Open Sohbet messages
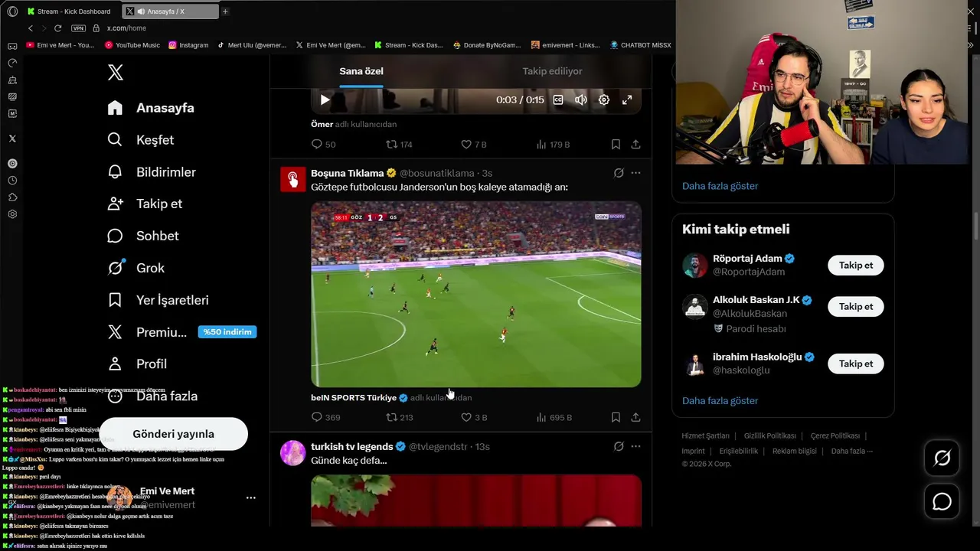The height and width of the screenshot is (551, 980). [143, 236]
